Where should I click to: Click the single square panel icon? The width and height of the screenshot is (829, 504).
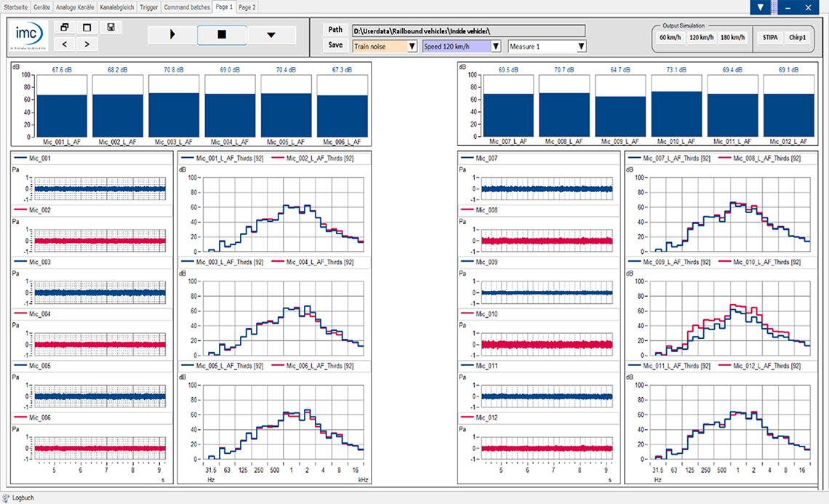[x=87, y=28]
